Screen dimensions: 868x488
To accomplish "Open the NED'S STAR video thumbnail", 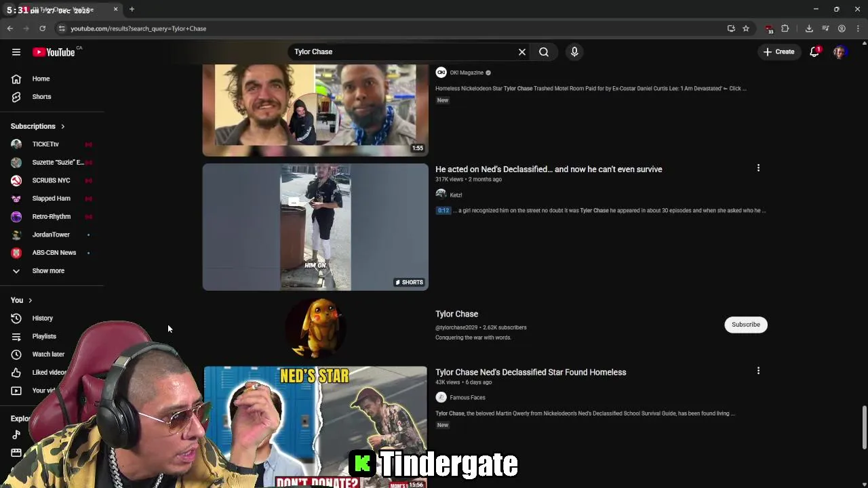I will click(x=315, y=427).
